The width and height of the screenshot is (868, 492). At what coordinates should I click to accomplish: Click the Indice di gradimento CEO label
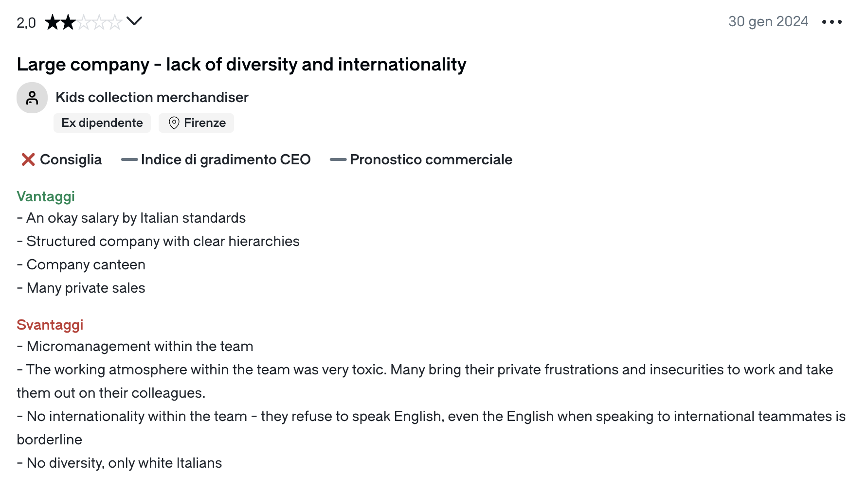tap(226, 159)
